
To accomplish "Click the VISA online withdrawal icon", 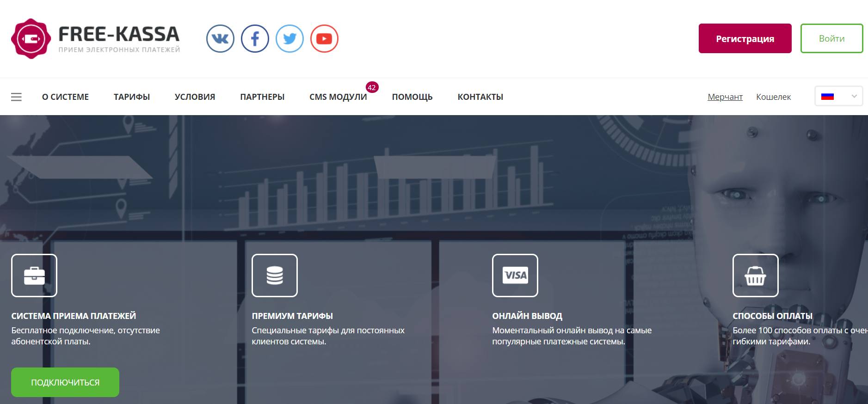I will point(515,275).
